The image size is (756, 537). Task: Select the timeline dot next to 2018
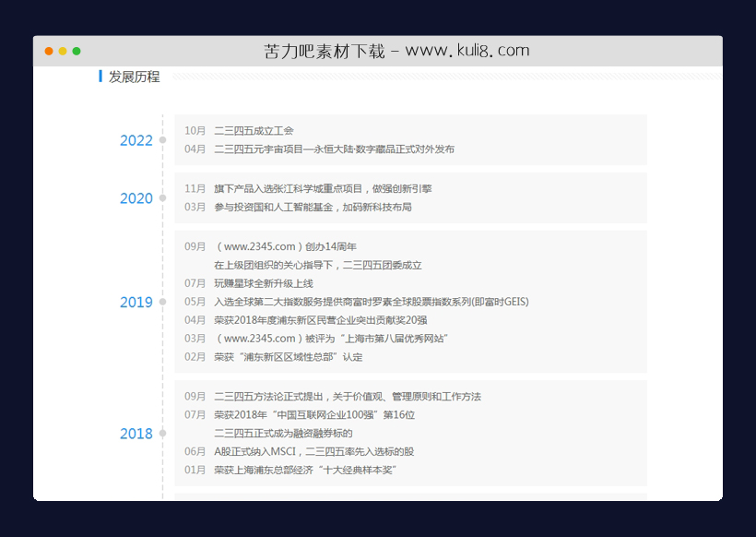162,432
